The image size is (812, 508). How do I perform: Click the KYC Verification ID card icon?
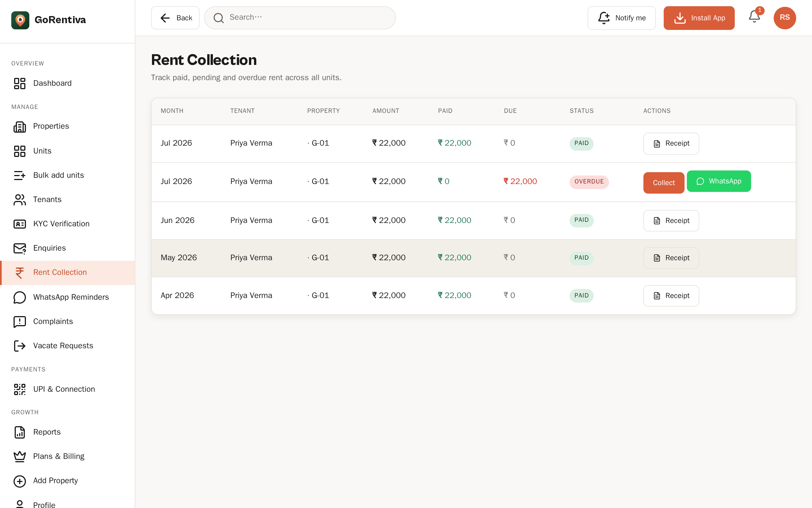pos(19,224)
